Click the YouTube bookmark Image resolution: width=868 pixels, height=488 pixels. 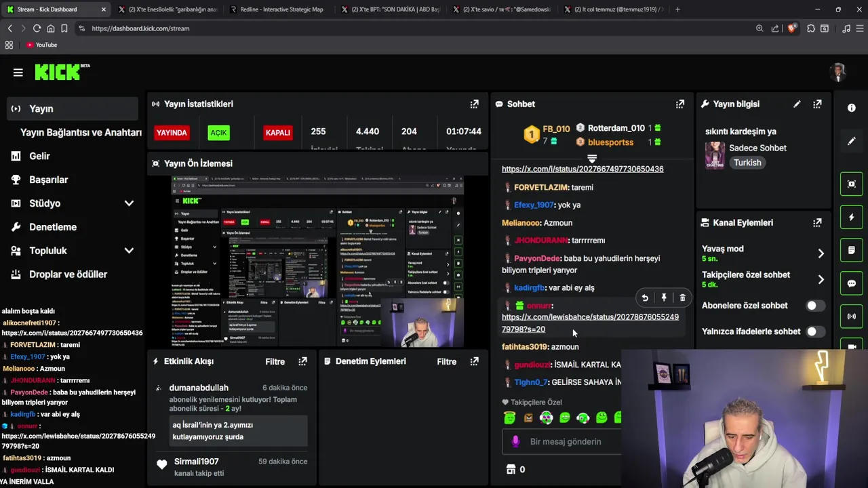41,45
